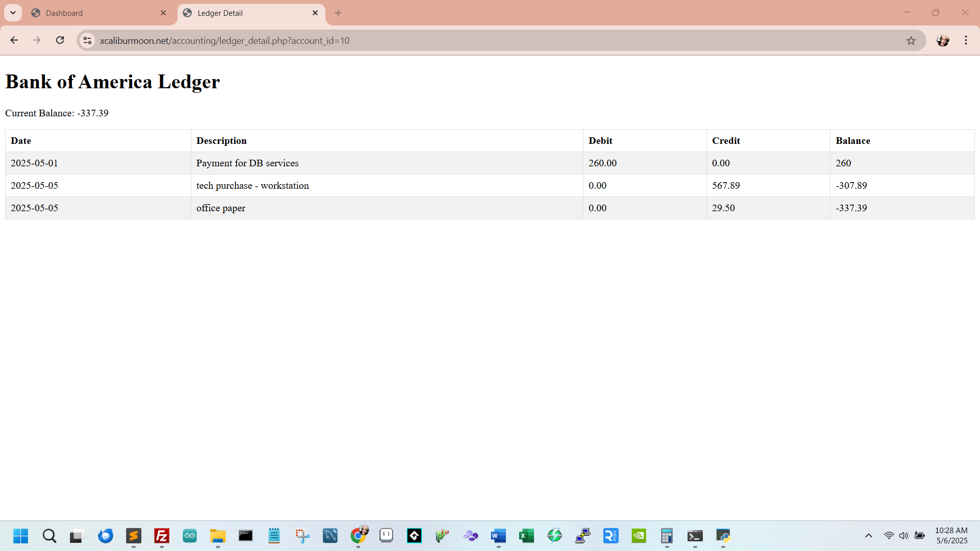Click the 29.50 credit cell
Image resolution: width=980 pixels, height=551 pixels.
click(x=768, y=208)
